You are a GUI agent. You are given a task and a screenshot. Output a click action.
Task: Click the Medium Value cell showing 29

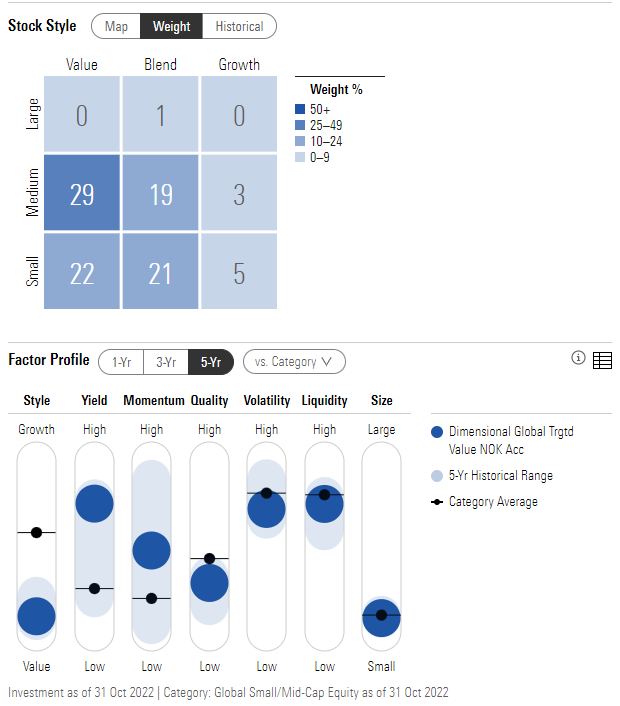[x=82, y=193]
